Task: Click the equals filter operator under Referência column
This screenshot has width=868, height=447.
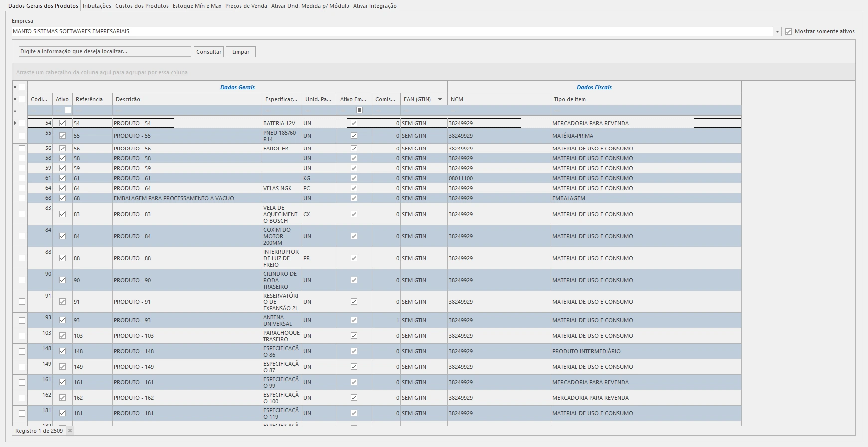Action: point(78,110)
